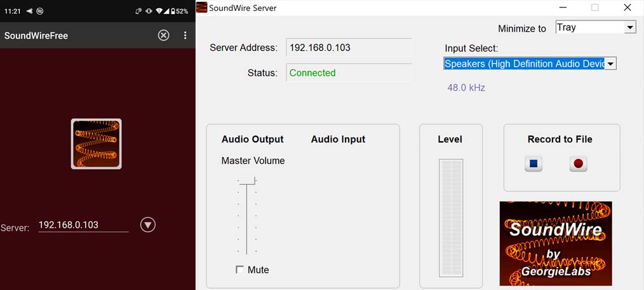The width and height of the screenshot is (644, 290).
Task: Start recording with the red circle button
Action: click(x=579, y=163)
